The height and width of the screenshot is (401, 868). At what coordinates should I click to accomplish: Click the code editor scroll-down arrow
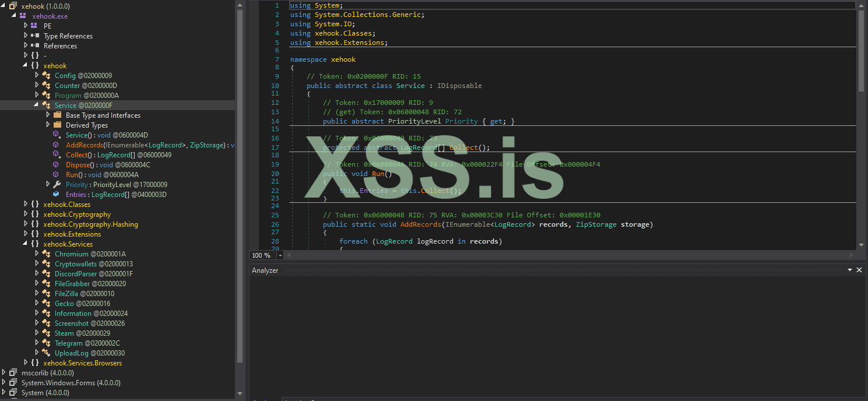click(x=861, y=245)
